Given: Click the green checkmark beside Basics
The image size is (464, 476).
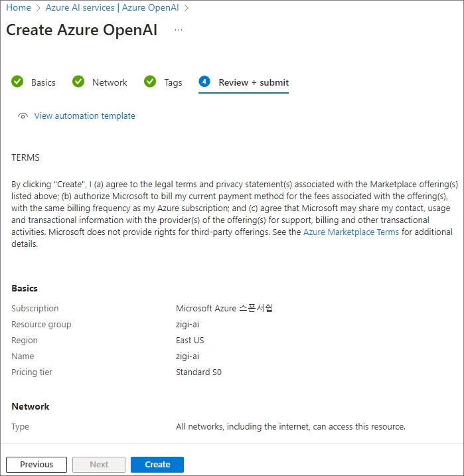Looking at the screenshot, I should pos(17,82).
